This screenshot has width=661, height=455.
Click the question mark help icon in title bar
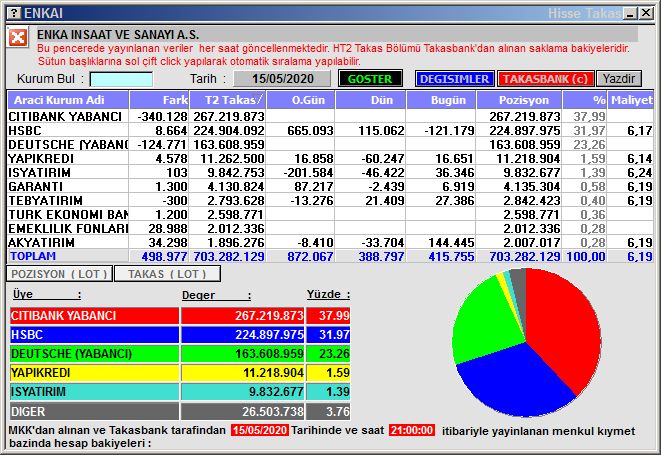click(x=13, y=13)
